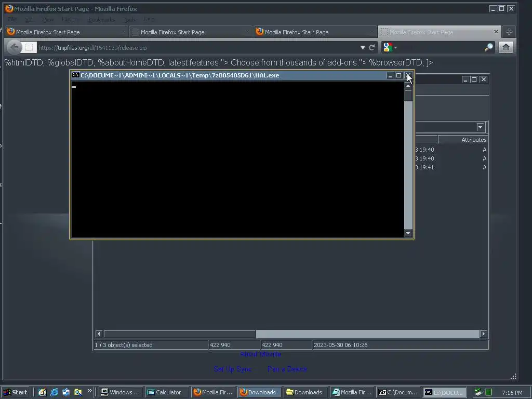This screenshot has width=532, height=399.
Task: Click the '1 / 3 object(s) selected' status text
Action: coord(124,345)
